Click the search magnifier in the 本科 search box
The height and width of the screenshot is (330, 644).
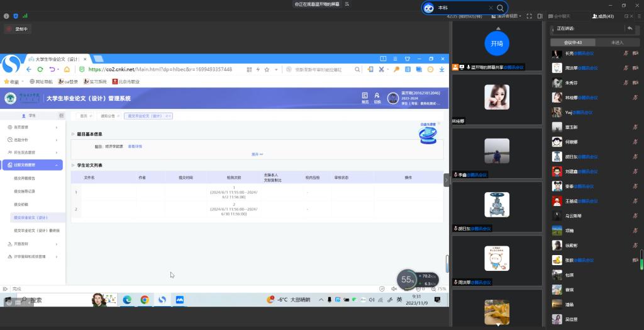click(x=500, y=8)
